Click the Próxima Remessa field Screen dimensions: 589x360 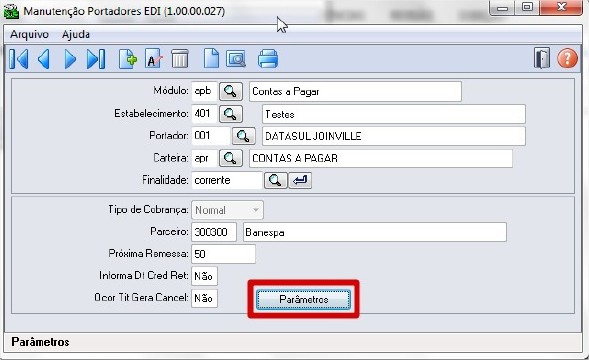(224, 254)
